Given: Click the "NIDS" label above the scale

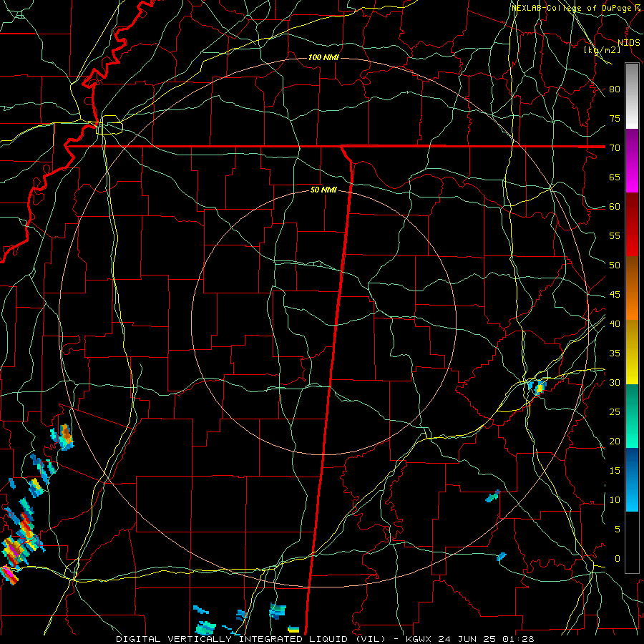Looking at the screenshot, I should coord(628,42).
